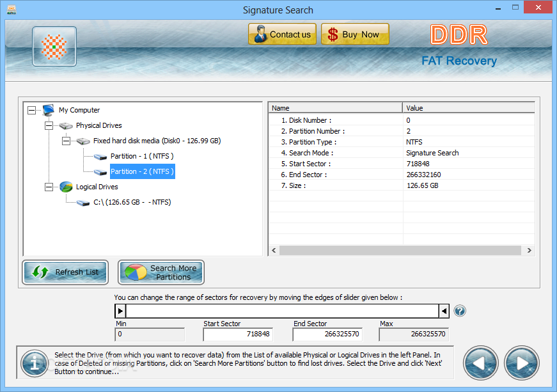Click the Physical Drives drive icon
This screenshot has width=557, height=392.
(66, 126)
